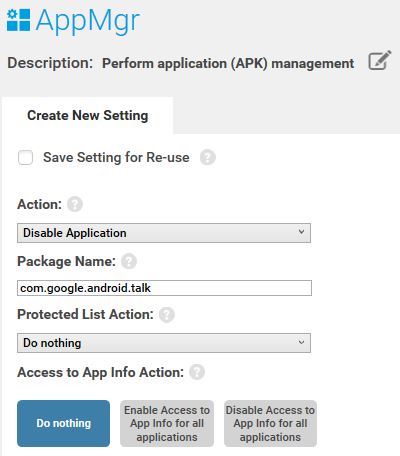Select the Do nothing App Info option

point(63,423)
